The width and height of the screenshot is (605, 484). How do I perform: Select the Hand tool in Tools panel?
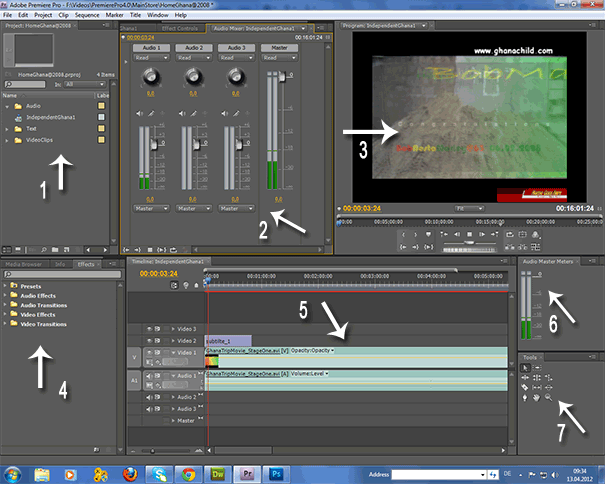tap(538, 397)
